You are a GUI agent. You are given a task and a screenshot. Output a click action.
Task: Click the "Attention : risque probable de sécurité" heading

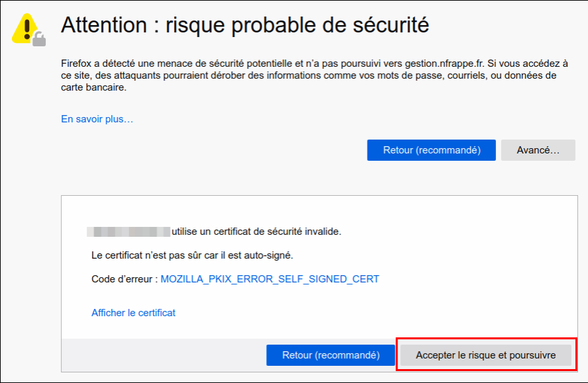click(x=245, y=25)
